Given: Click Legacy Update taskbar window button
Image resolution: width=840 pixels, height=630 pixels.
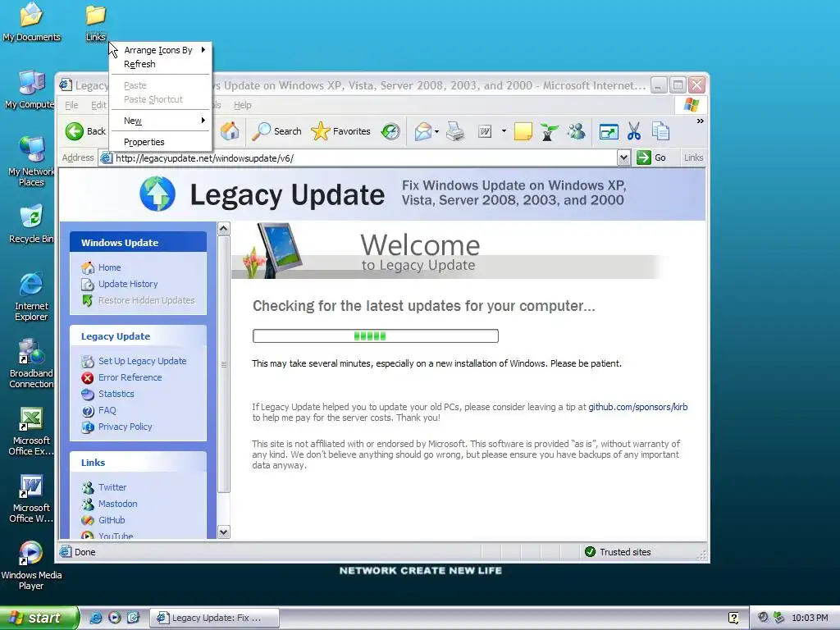Looking at the screenshot, I should tap(214, 618).
